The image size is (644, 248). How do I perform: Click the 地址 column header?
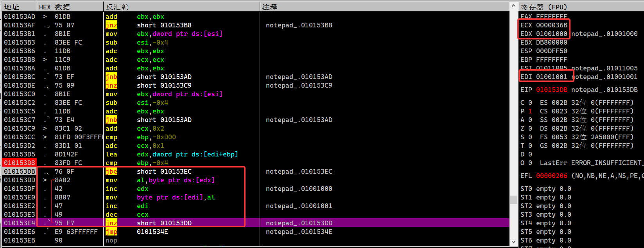pos(12,7)
